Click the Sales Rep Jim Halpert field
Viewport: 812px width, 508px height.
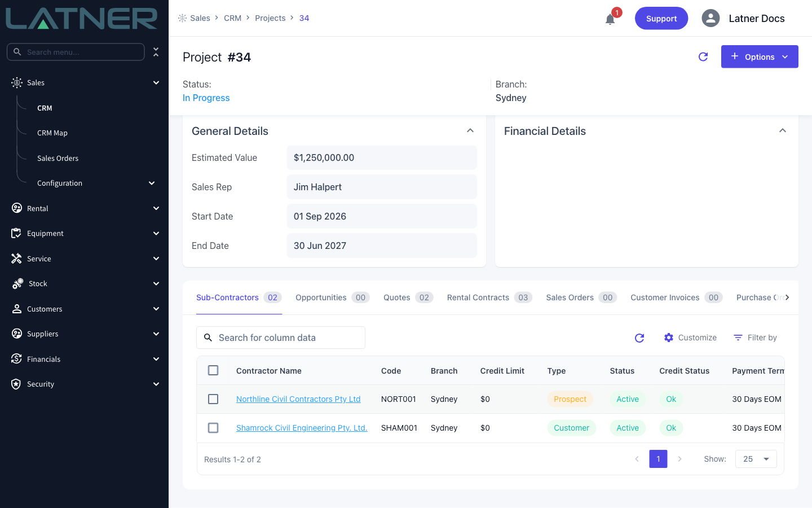tap(382, 187)
